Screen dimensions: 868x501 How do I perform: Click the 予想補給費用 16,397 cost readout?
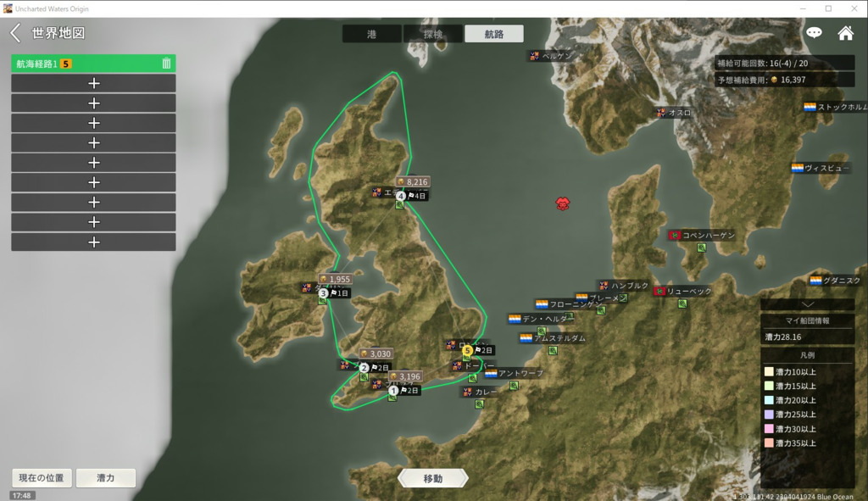[784, 80]
